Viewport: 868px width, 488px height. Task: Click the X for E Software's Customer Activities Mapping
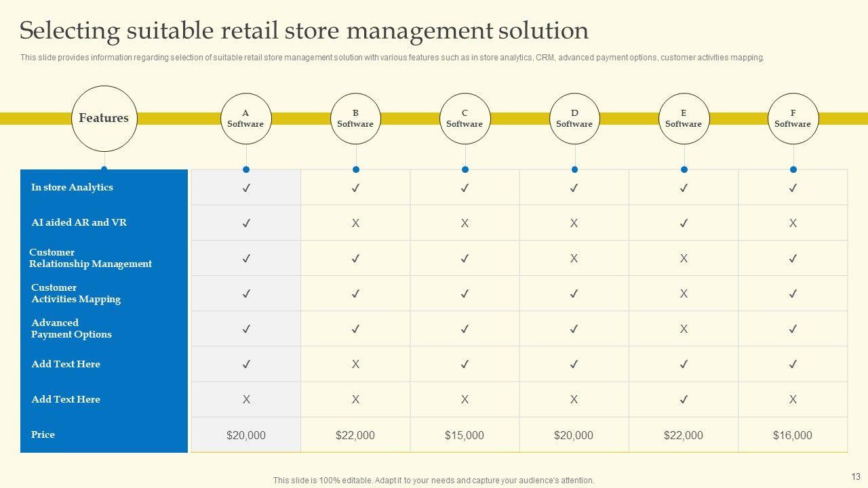pyautogui.click(x=684, y=293)
